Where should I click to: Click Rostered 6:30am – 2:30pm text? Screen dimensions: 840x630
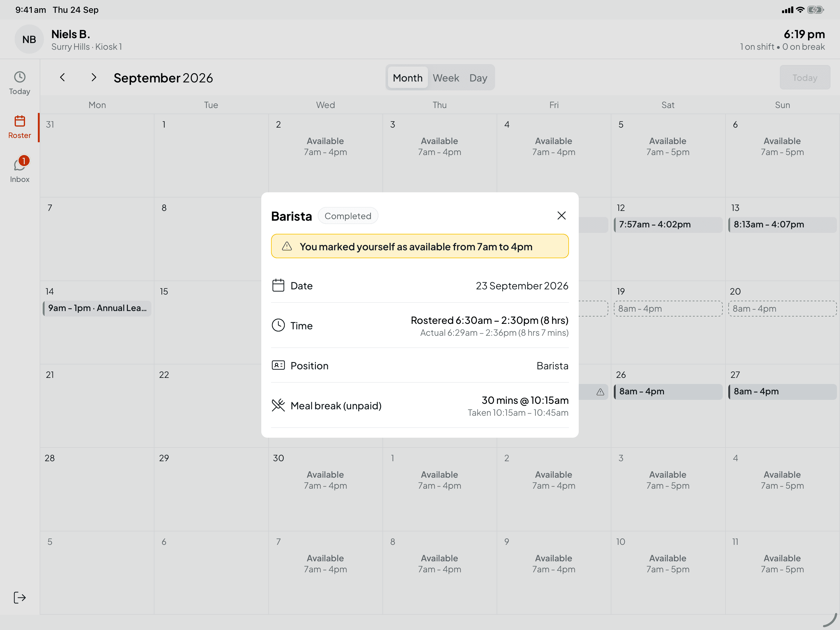(490, 320)
